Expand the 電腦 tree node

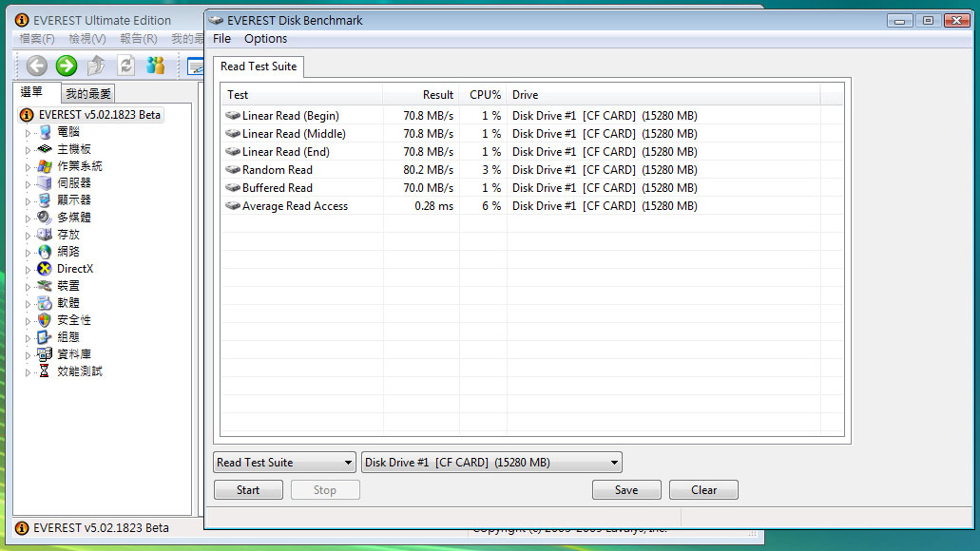coord(28,133)
